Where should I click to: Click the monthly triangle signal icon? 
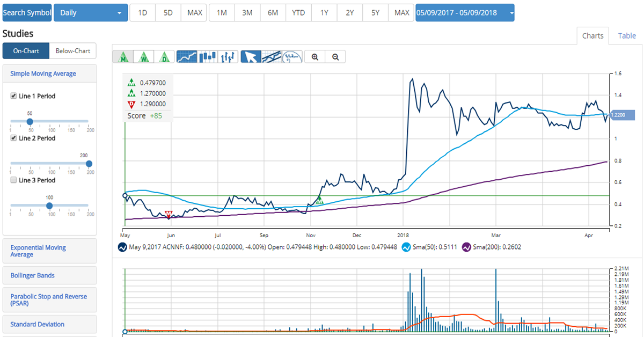click(125, 56)
